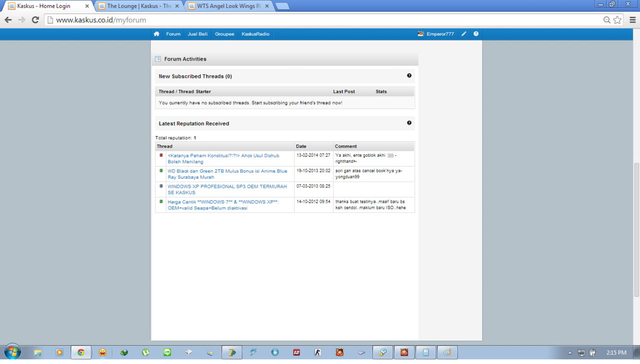Screen dimensions: 640x364
Task: Click the Kaskus home icon
Action: click(156, 34)
